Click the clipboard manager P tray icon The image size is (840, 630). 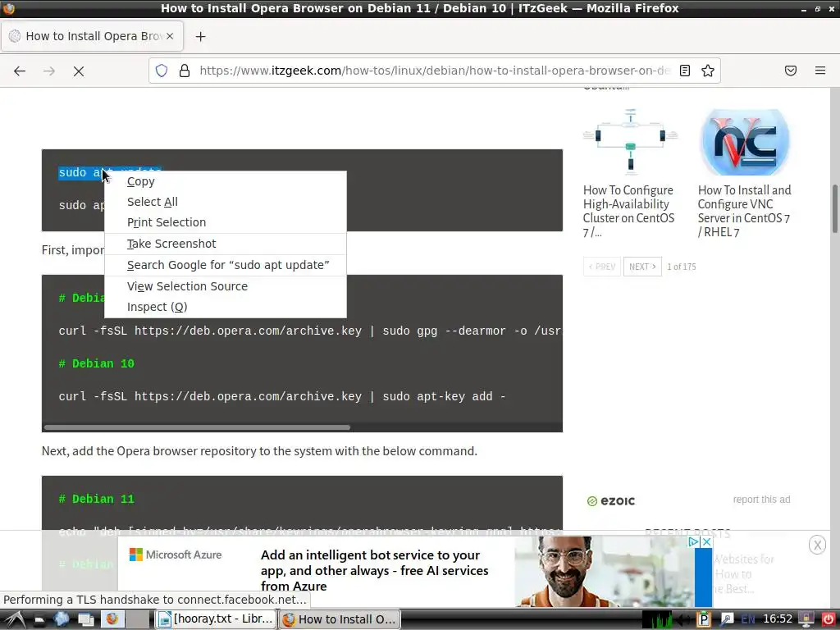click(704, 620)
